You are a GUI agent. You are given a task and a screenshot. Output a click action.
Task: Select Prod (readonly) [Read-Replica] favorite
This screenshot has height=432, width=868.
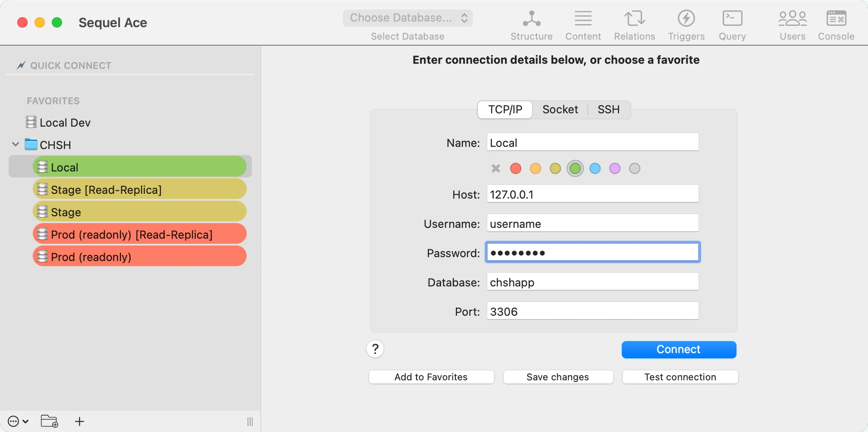coord(139,234)
